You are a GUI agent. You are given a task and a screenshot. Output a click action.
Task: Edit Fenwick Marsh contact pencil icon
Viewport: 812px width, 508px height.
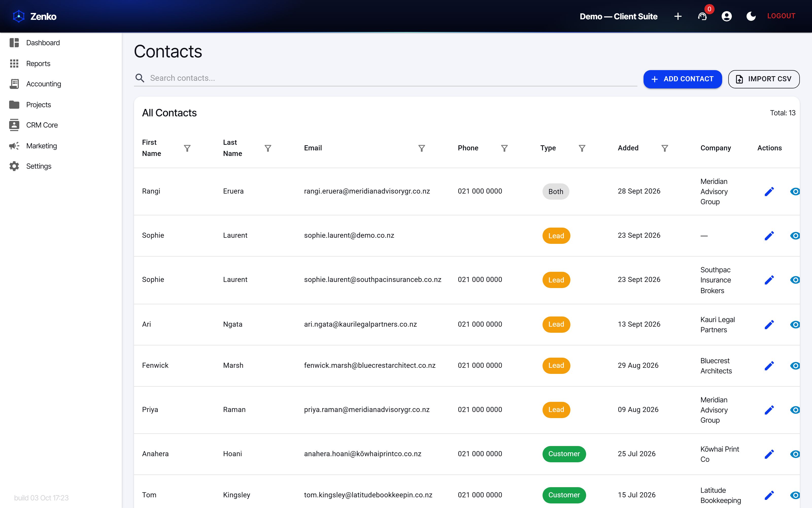pyautogui.click(x=769, y=366)
